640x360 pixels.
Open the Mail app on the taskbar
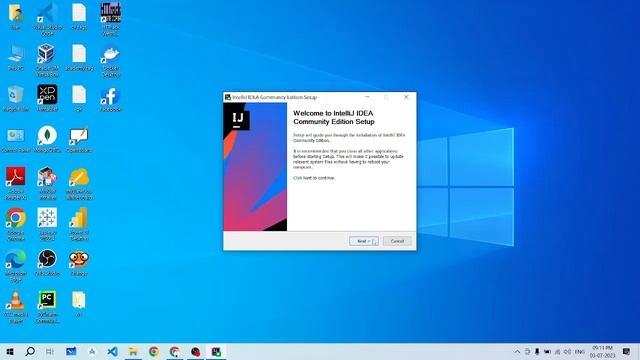pos(71,351)
